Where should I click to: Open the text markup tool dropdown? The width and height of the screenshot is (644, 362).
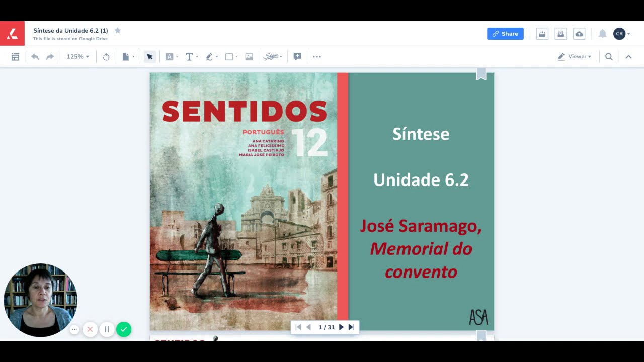point(172,57)
